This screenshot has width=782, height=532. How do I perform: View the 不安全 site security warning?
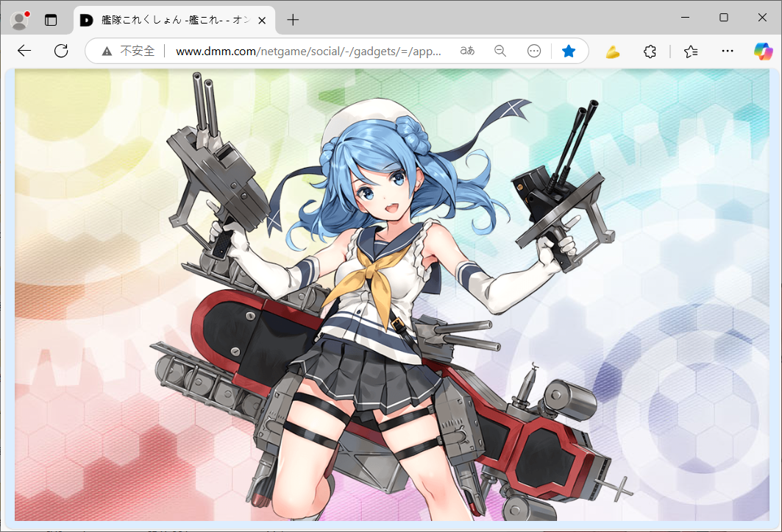pyautogui.click(x=128, y=51)
